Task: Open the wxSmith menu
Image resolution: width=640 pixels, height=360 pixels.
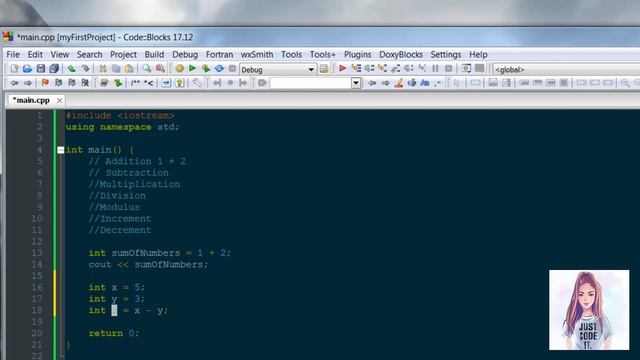Action: (x=257, y=54)
